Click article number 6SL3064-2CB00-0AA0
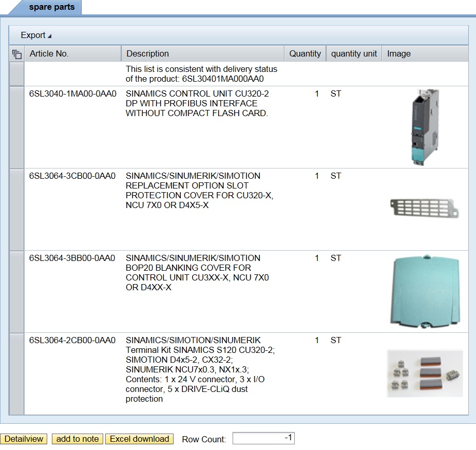 (x=72, y=341)
